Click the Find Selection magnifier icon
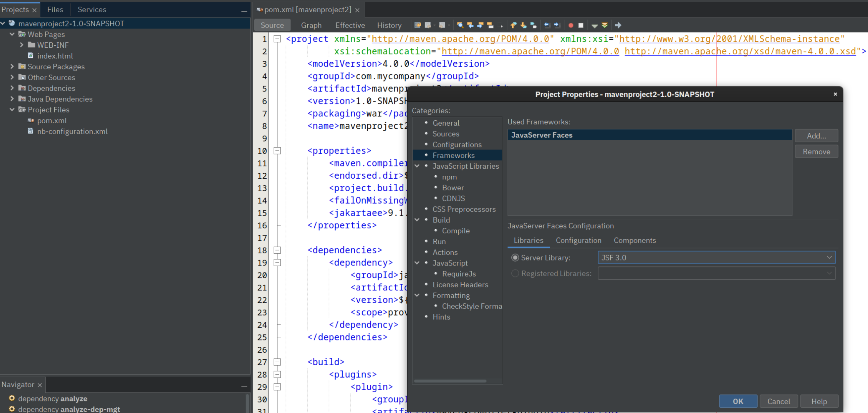Screen dimensions: 868x413 pyautogui.click(x=460, y=25)
